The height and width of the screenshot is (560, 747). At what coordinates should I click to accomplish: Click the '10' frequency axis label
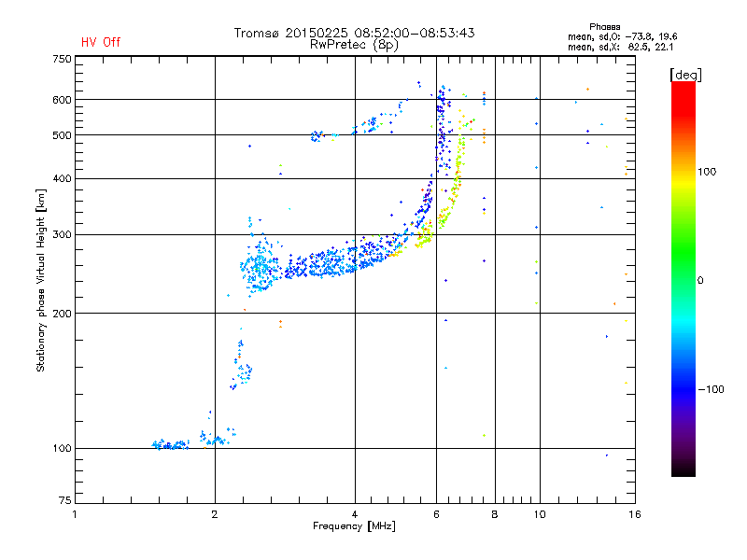[x=540, y=514]
